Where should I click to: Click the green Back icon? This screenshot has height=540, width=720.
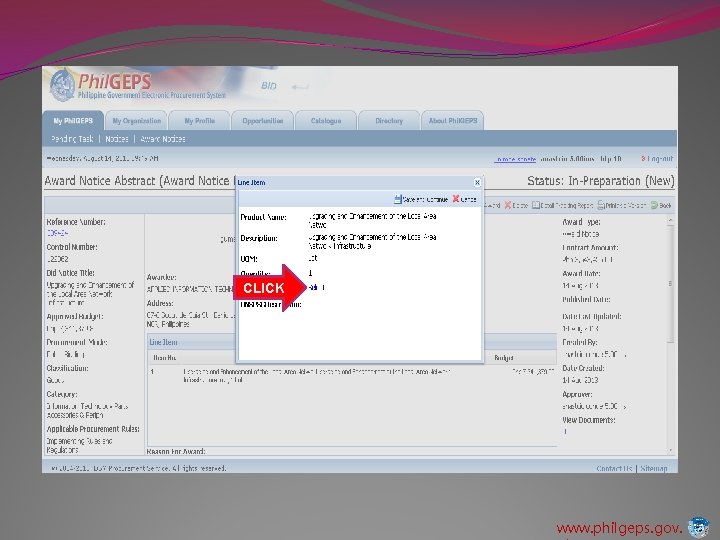pyautogui.click(x=654, y=205)
